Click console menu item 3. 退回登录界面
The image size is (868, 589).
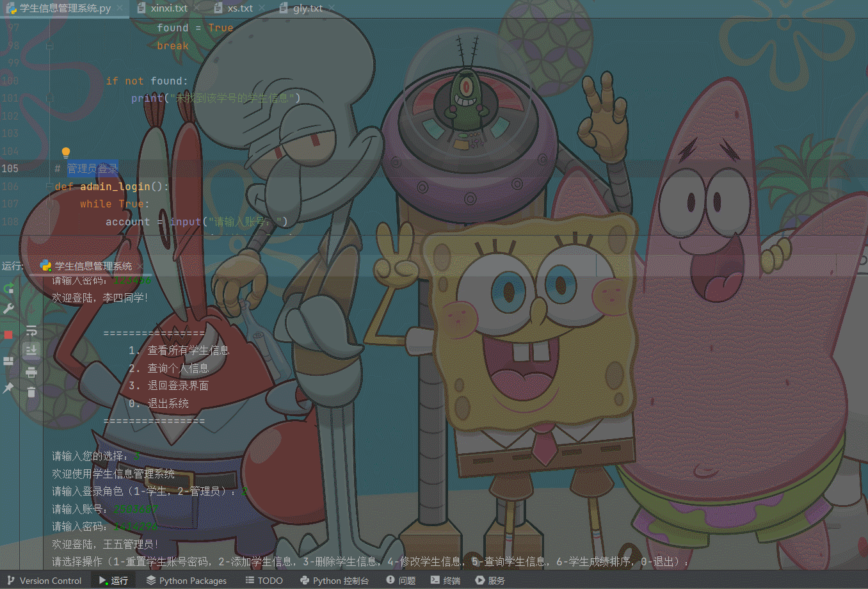pos(168,385)
